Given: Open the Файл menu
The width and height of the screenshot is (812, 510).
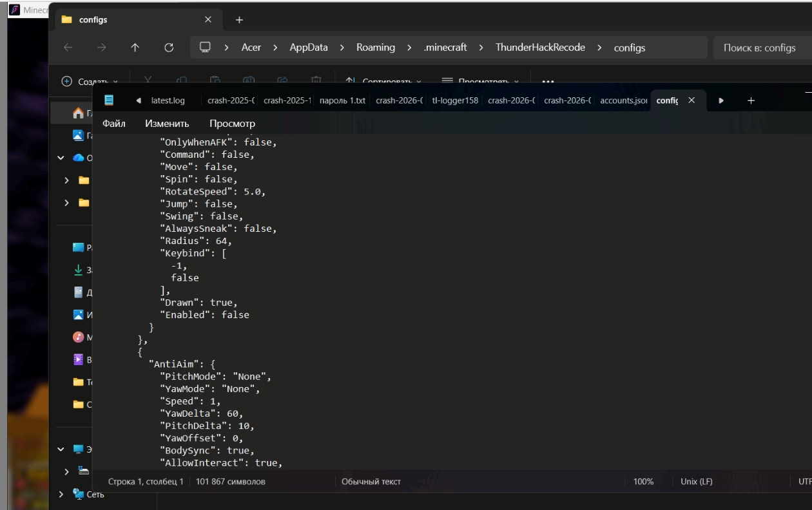Looking at the screenshot, I should (x=114, y=124).
